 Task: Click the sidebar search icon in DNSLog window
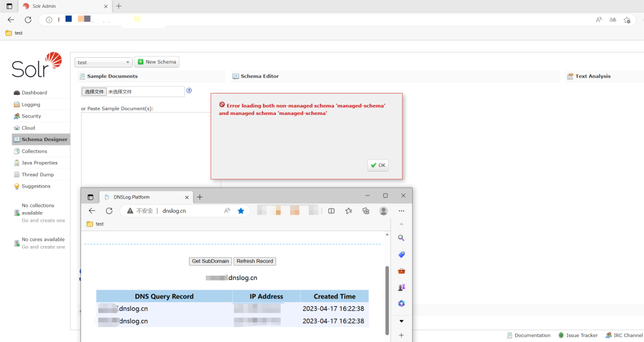click(x=401, y=238)
